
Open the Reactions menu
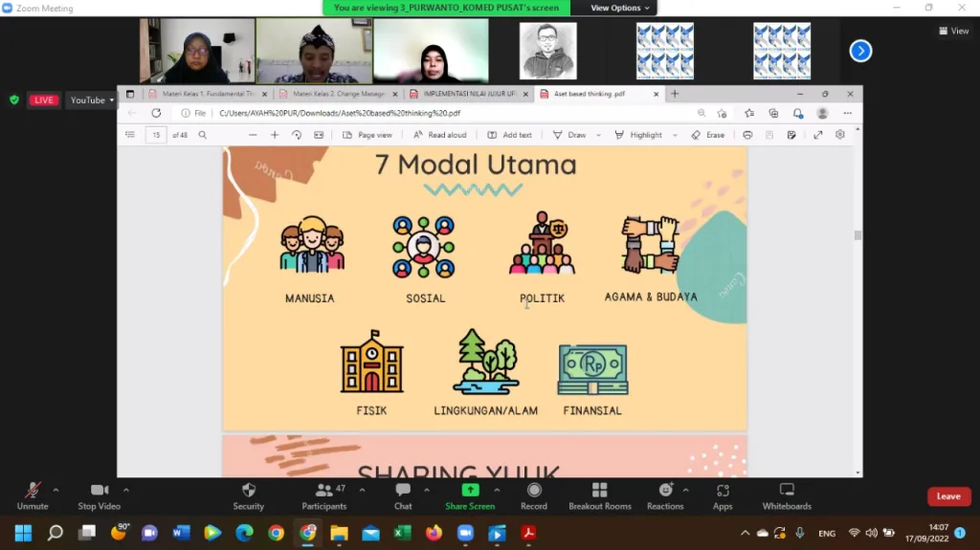click(x=664, y=495)
